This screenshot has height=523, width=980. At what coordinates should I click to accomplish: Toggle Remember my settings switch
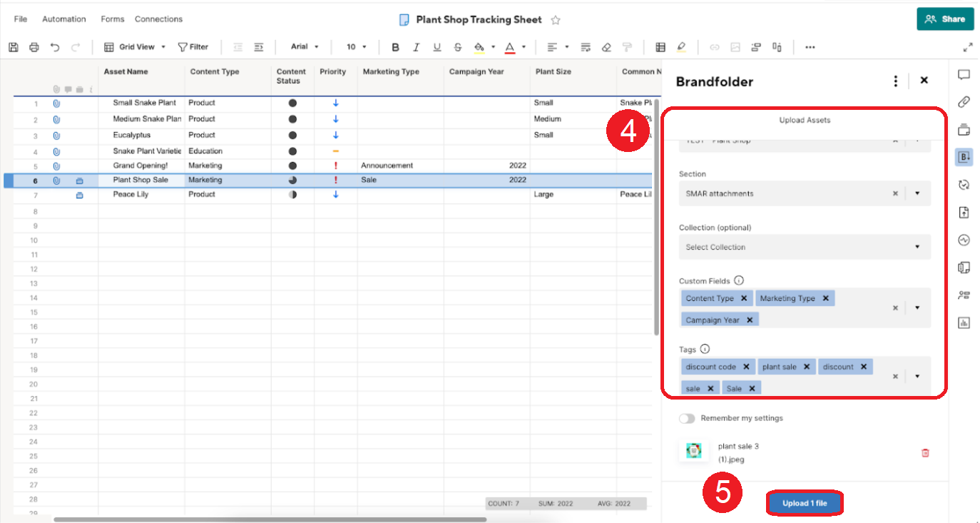(x=687, y=419)
